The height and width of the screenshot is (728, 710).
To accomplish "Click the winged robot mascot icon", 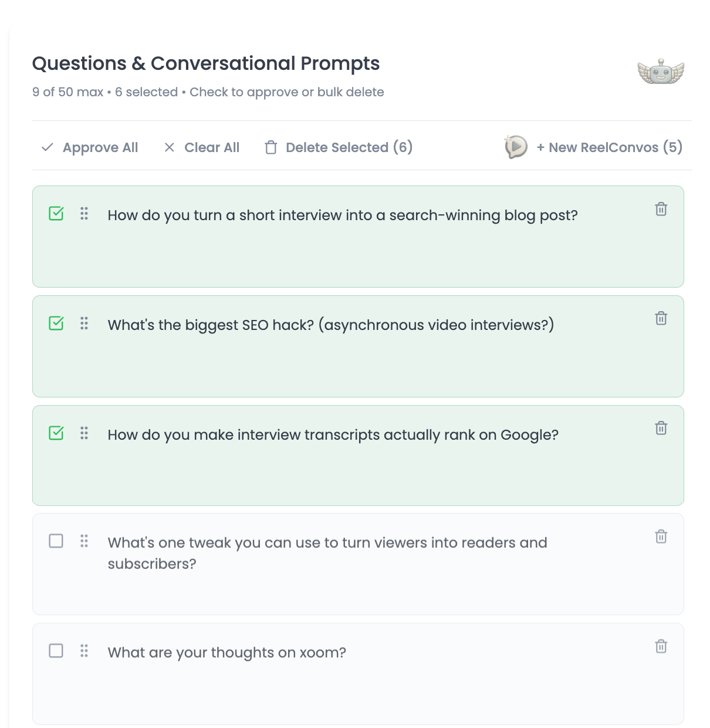I will (x=661, y=72).
